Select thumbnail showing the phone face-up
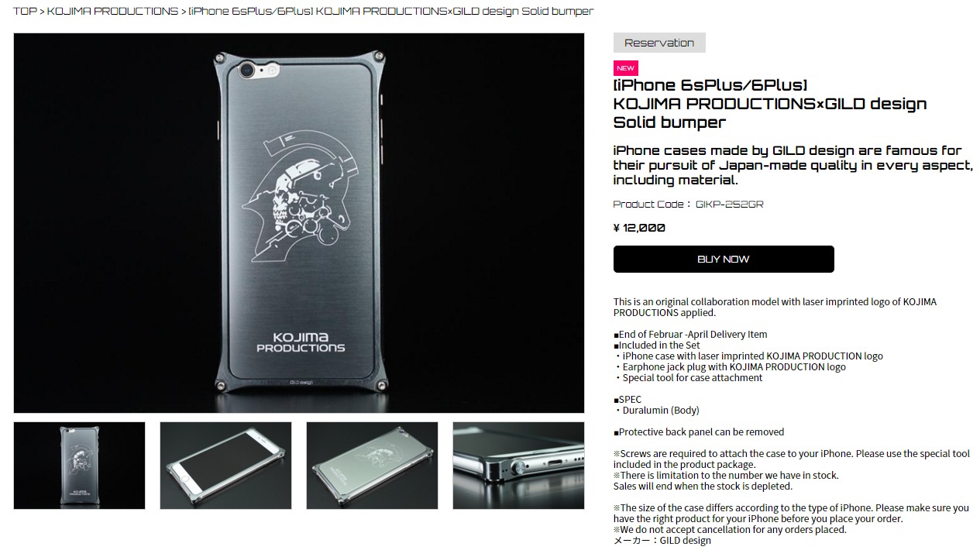 click(x=225, y=466)
